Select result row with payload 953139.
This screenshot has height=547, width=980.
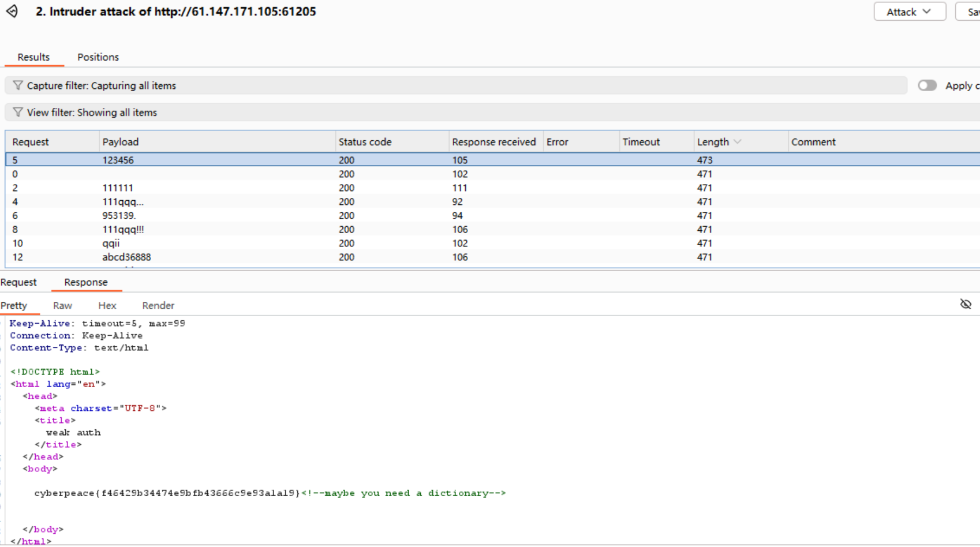(x=492, y=215)
